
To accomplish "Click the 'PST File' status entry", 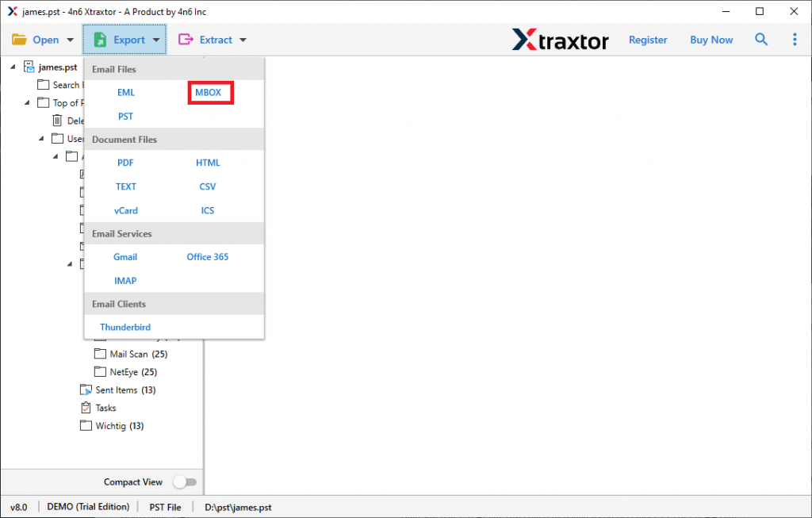I will 165,507.
